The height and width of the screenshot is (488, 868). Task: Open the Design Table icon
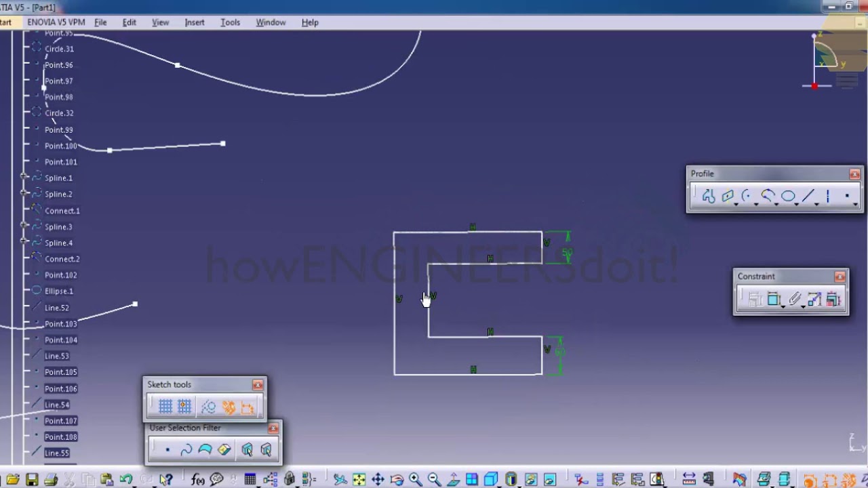(x=250, y=479)
